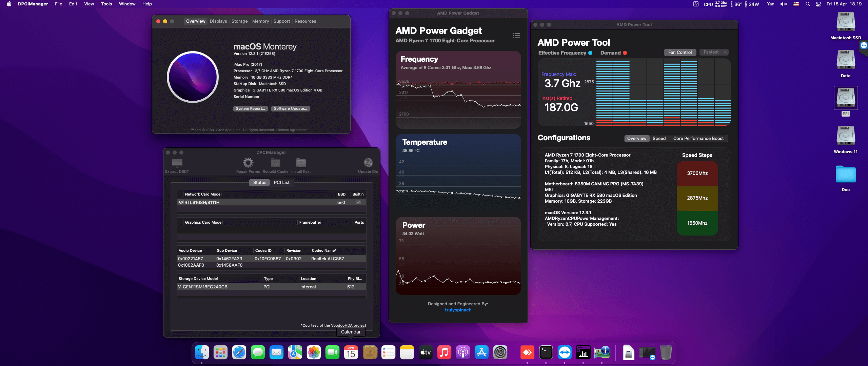This screenshot has height=366, width=868.
Task: Open the Trash in the dock
Action: (x=666, y=353)
